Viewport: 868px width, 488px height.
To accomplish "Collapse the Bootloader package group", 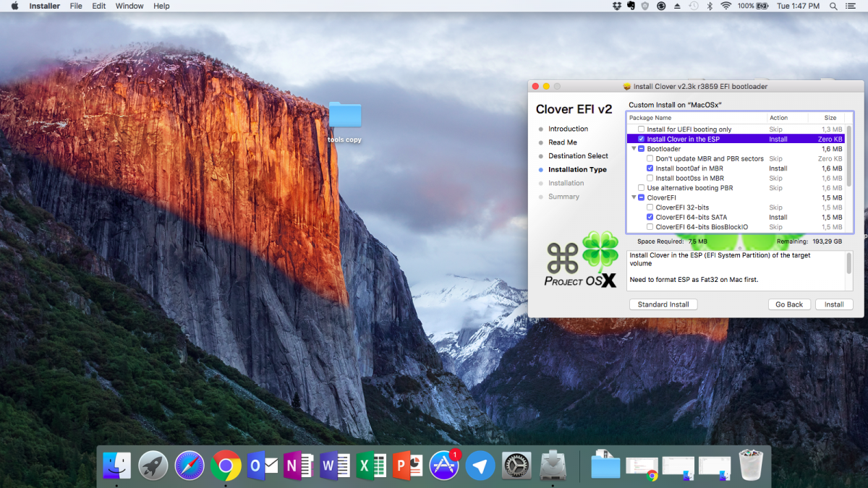I will click(634, 149).
